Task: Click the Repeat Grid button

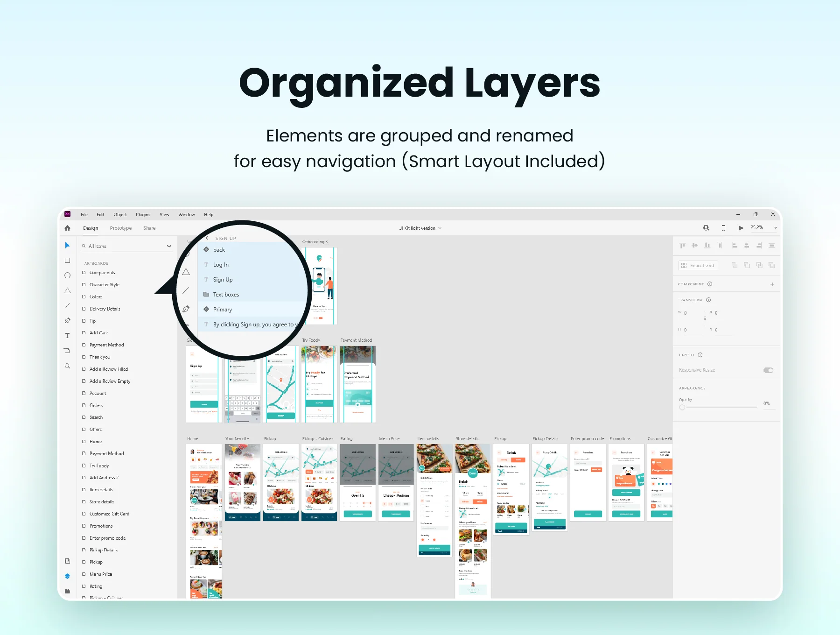Action: point(698,265)
